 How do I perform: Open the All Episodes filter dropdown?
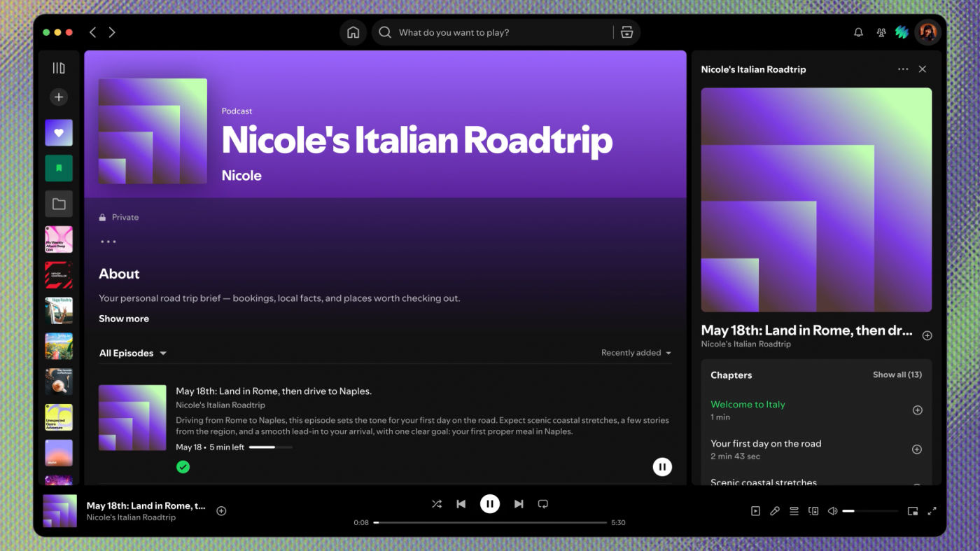tap(133, 354)
